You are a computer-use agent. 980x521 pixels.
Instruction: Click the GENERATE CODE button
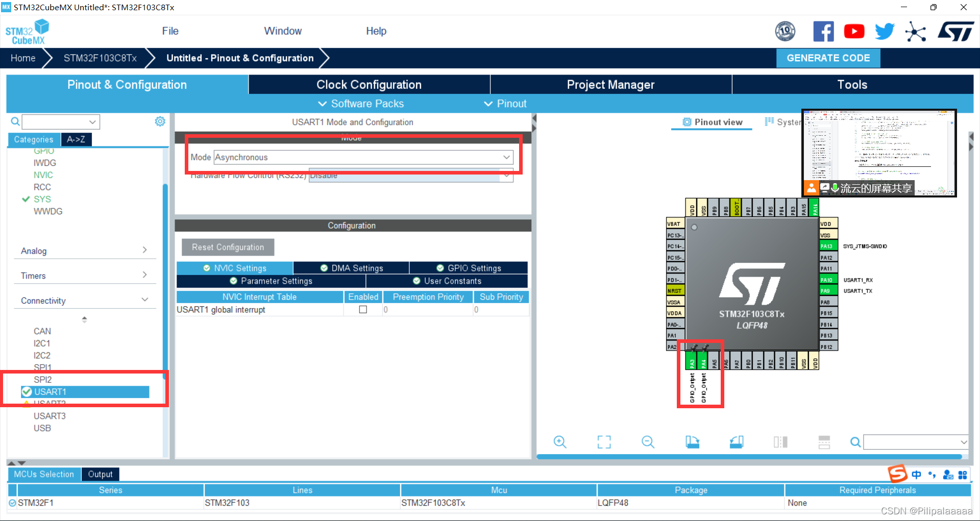coord(828,58)
